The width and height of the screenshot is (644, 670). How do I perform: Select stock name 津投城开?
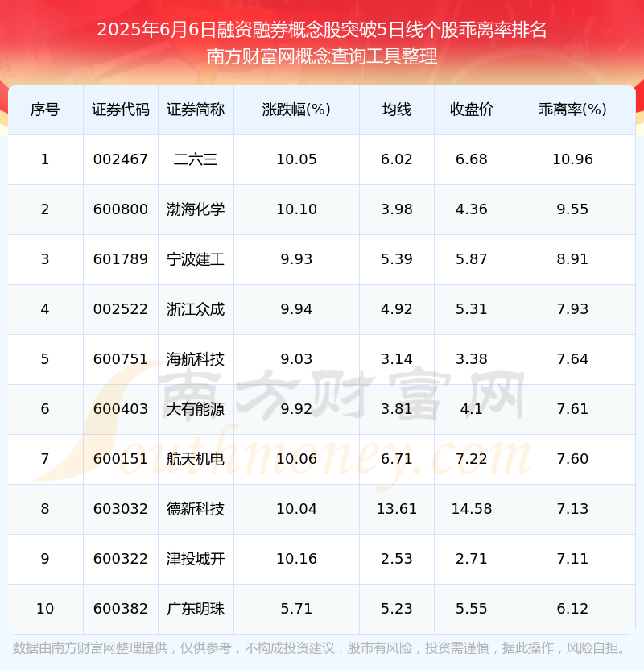click(196, 559)
